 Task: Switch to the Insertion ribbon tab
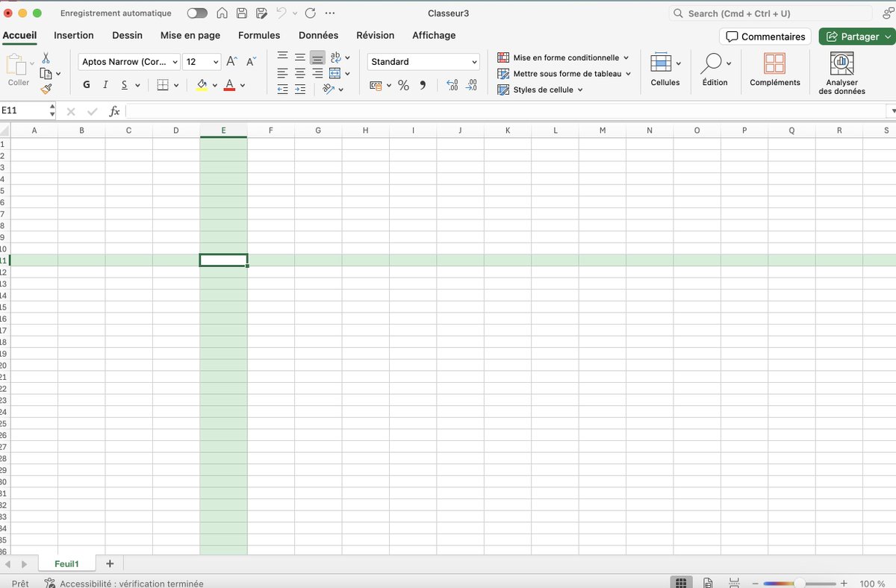[74, 35]
